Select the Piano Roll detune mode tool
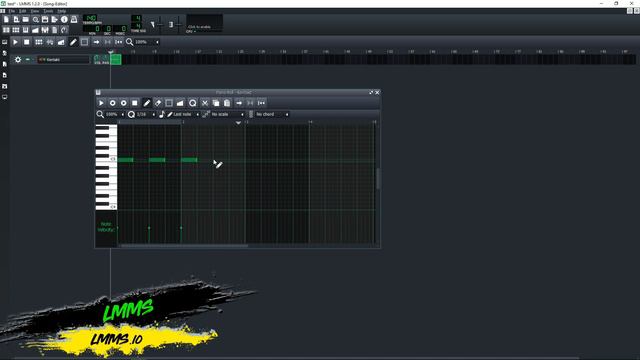 coord(180,103)
